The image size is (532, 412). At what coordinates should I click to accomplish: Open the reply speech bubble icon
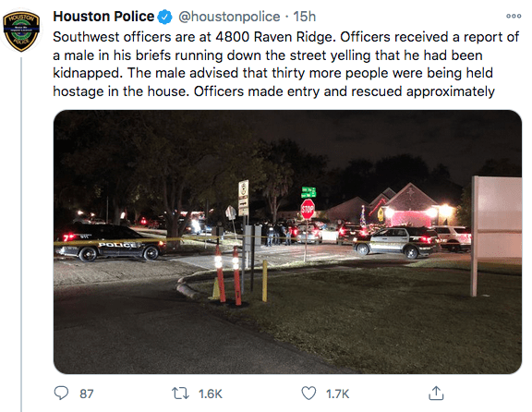pyautogui.click(x=61, y=394)
